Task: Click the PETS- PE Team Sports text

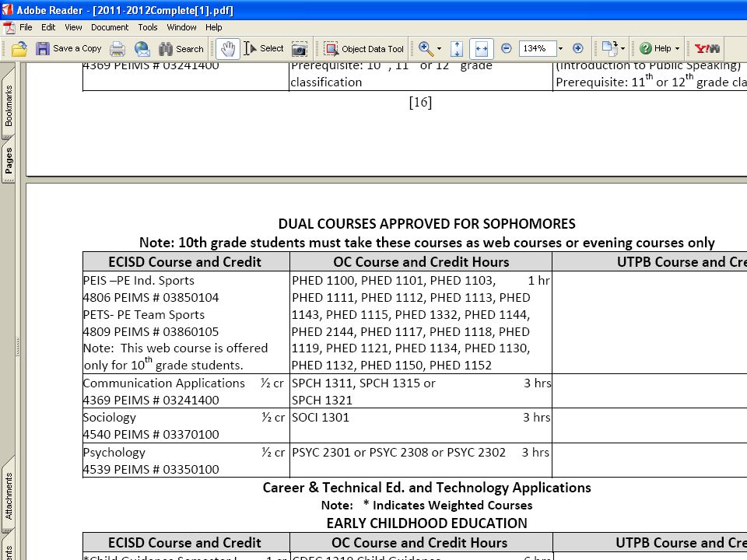Action: pos(144,315)
